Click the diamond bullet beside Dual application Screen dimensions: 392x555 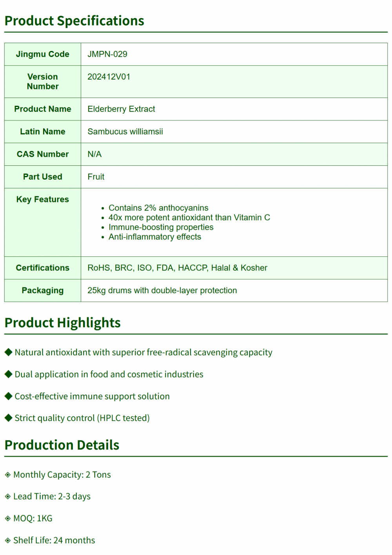coord(9,374)
